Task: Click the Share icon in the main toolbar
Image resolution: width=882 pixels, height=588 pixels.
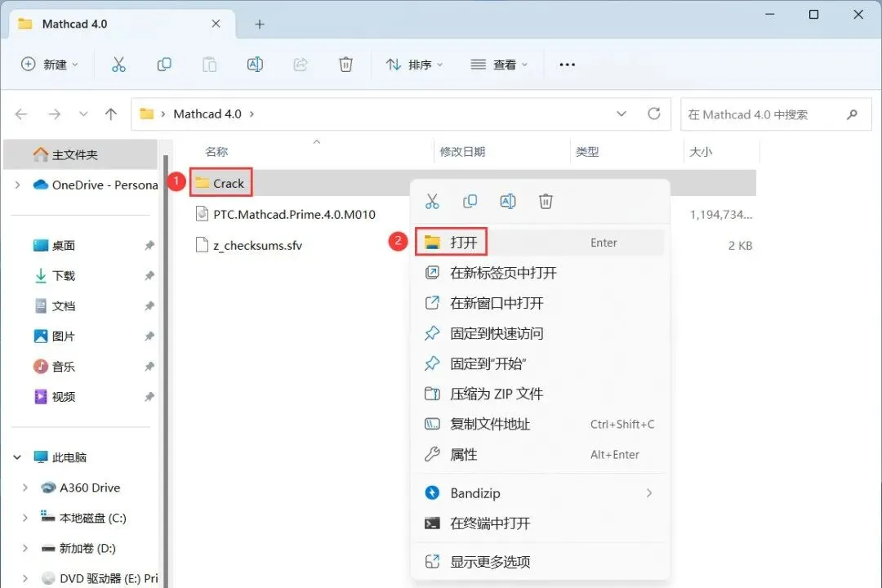Action: pos(301,65)
